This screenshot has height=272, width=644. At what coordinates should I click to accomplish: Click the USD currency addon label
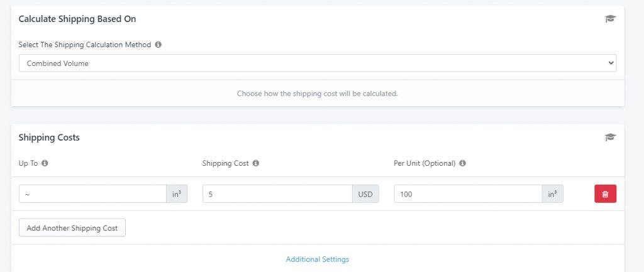(x=365, y=193)
